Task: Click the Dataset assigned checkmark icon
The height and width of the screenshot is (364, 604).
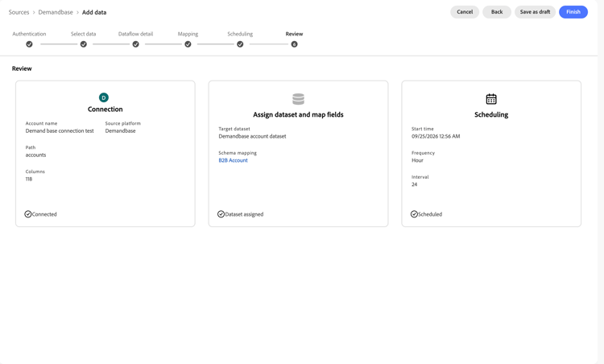Action: click(221, 214)
